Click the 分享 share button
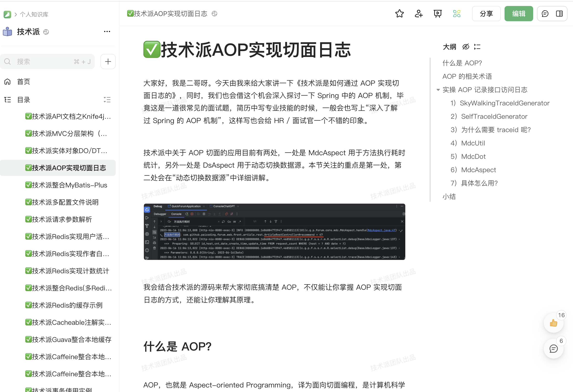This screenshot has height=392, width=573. click(486, 14)
